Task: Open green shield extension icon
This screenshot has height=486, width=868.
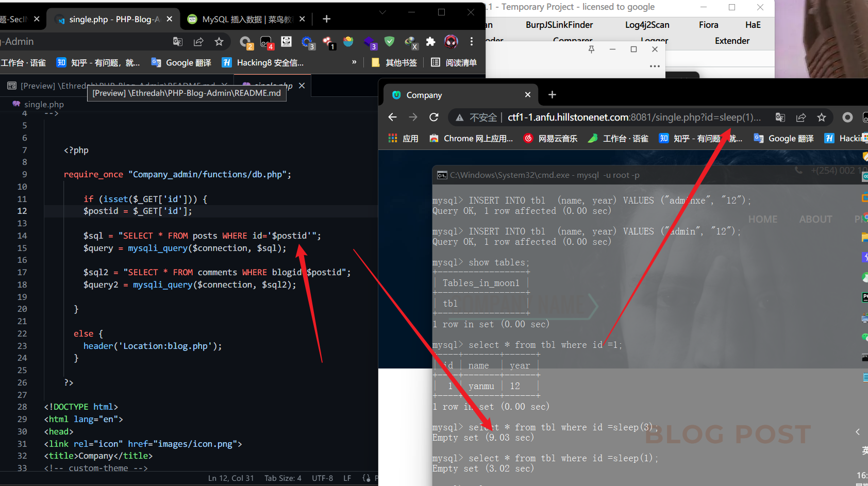Action: point(390,41)
